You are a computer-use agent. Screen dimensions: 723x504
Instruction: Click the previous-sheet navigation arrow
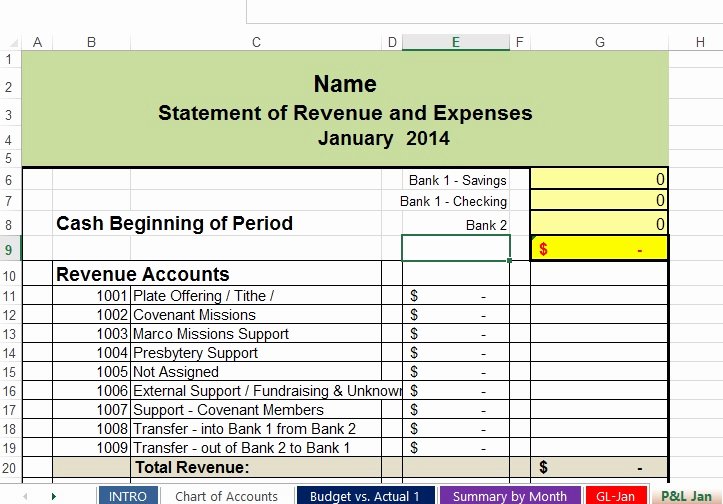click(x=25, y=496)
